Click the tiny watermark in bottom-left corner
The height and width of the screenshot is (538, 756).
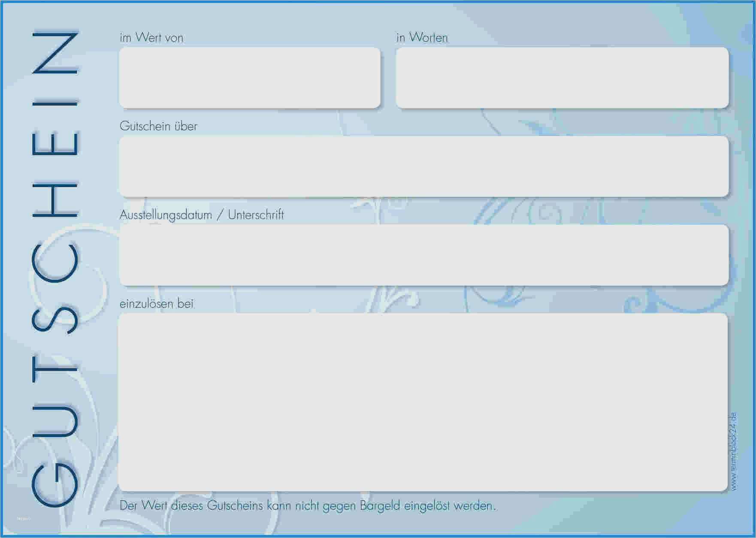(24, 519)
